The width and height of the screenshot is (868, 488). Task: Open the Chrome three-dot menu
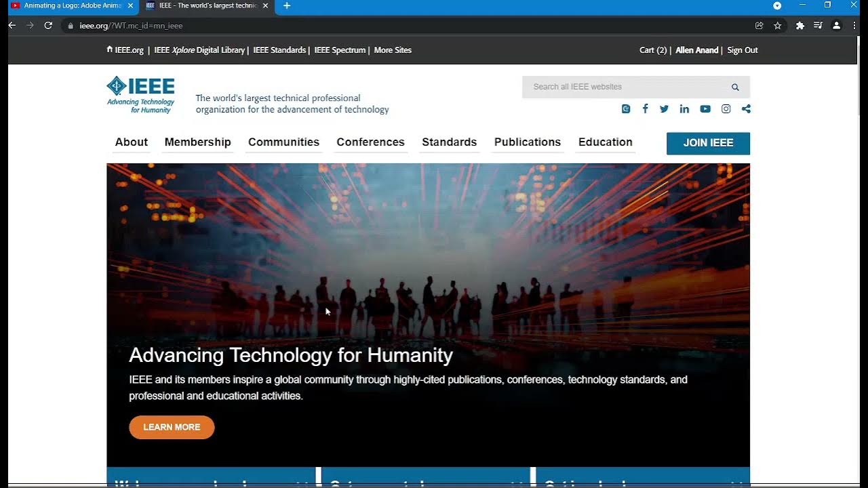coord(854,25)
